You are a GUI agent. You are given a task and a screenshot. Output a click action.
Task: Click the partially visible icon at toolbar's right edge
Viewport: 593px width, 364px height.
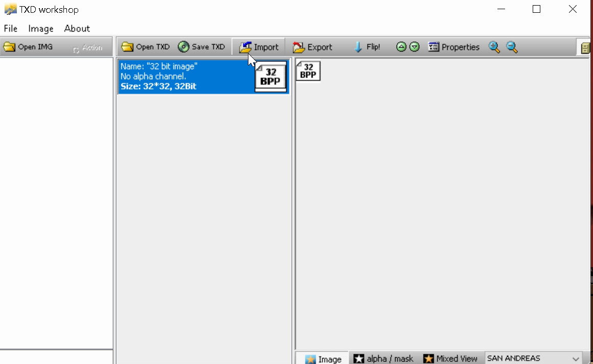[x=585, y=48]
